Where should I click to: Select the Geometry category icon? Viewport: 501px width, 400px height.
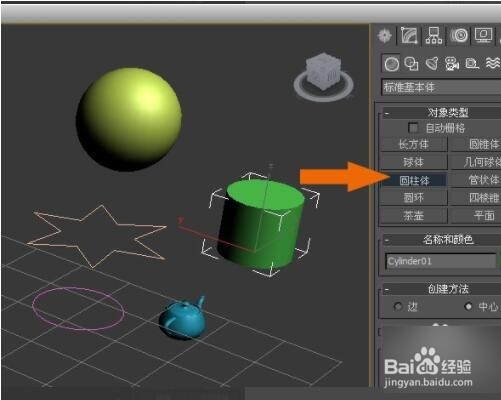pyautogui.click(x=391, y=63)
